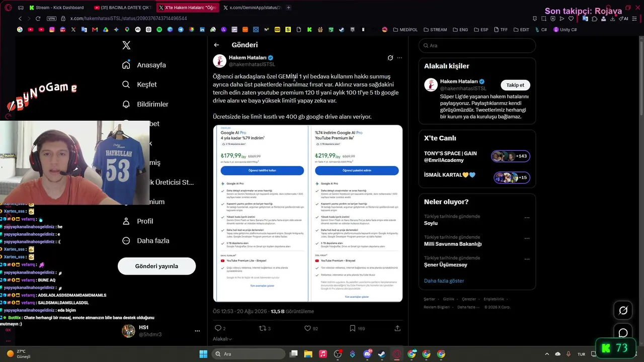Click the browser back arrow

click(x=20, y=19)
